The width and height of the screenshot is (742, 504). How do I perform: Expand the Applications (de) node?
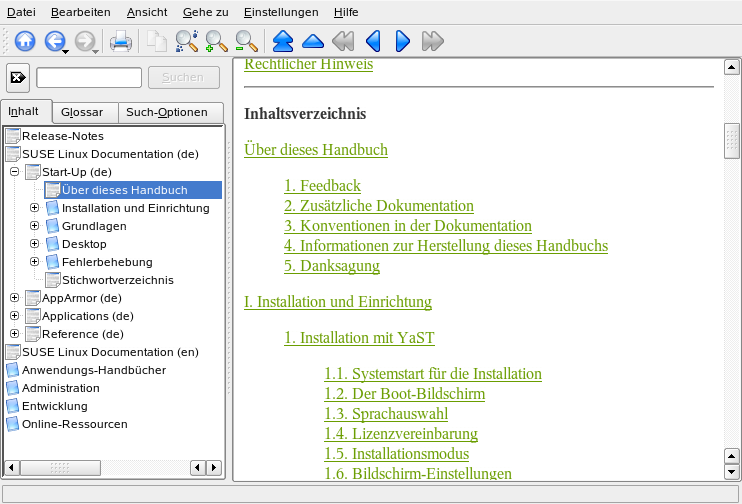(14, 316)
